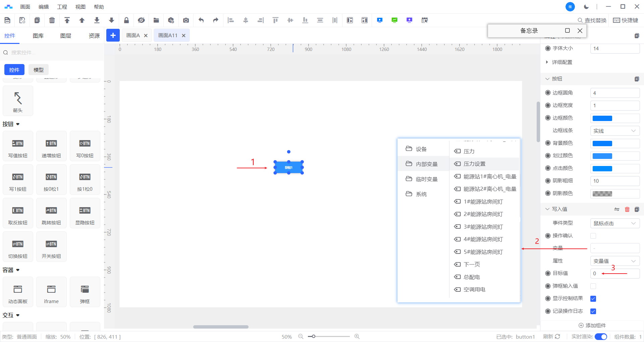Select 压力设置 in the variable list
644x342 pixels.
click(x=474, y=164)
